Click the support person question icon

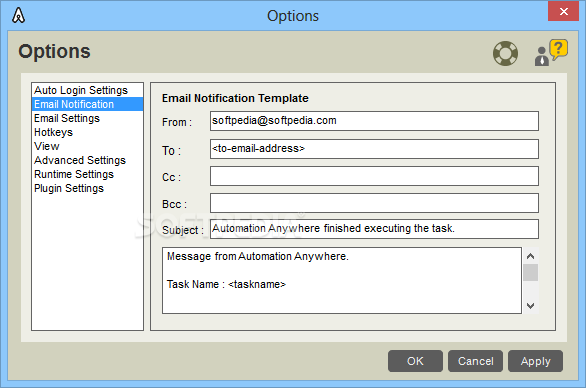coord(551,53)
